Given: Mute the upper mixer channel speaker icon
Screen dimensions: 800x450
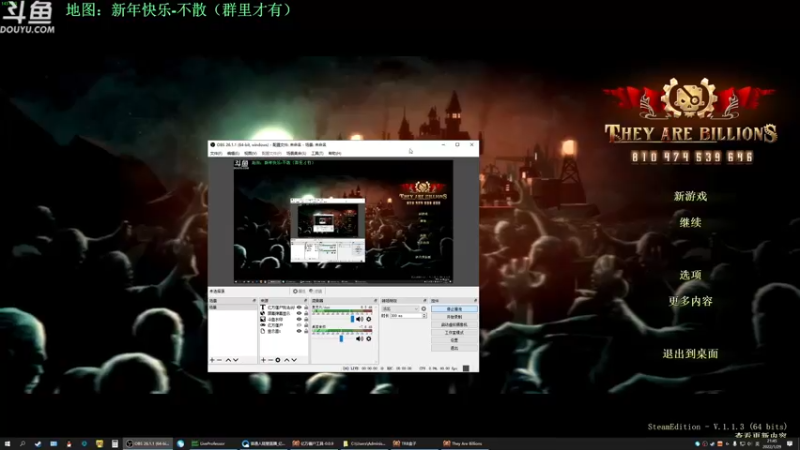Looking at the screenshot, I should click(x=359, y=319).
